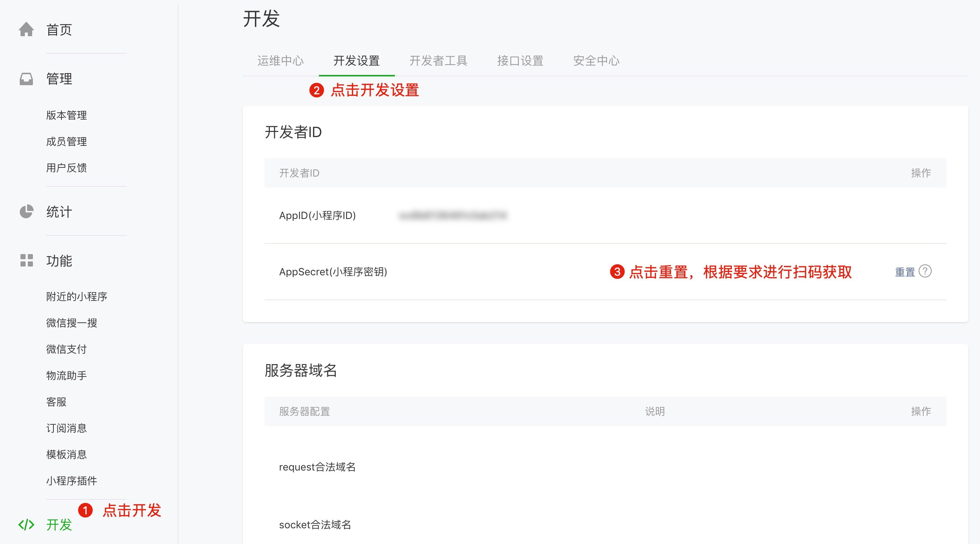The image size is (980, 544).
Task: Switch to 安全中心 tab
Action: coord(596,60)
